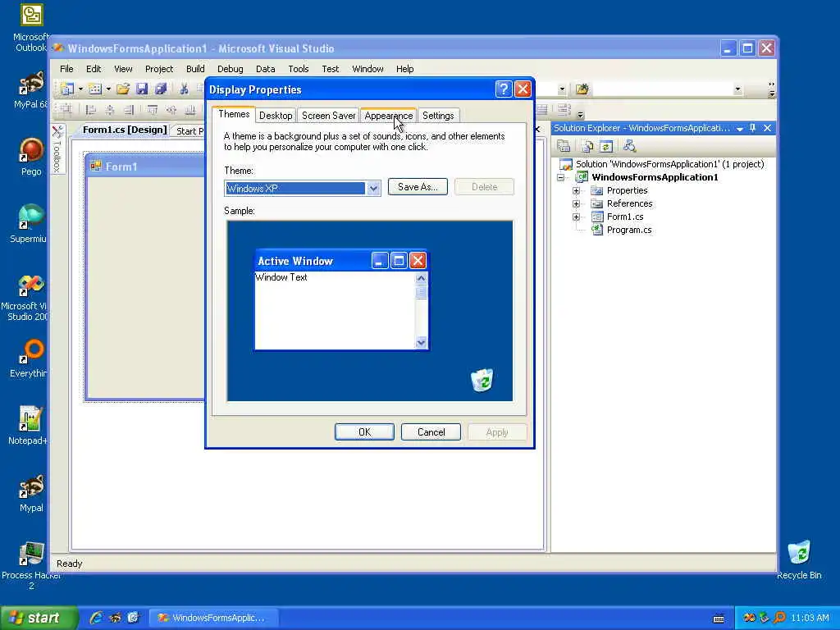
Task: Select the Everything desktop icon
Action: [30, 358]
